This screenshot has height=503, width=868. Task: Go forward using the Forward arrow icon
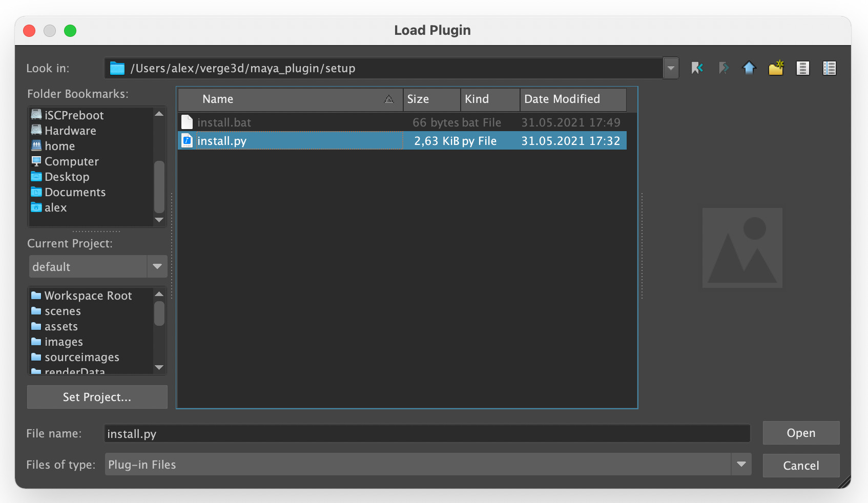[723, 68]
